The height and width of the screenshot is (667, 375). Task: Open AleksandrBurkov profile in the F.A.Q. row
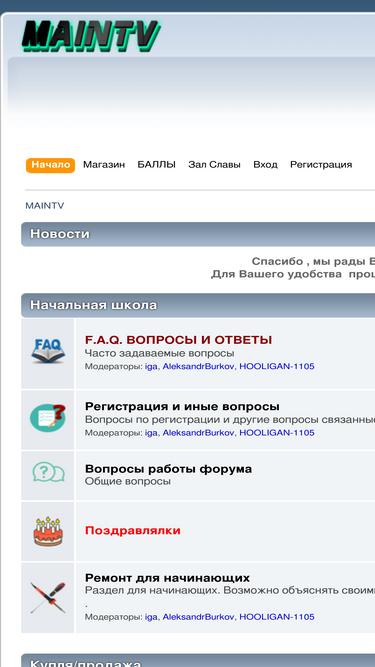[x=198, y=366]
